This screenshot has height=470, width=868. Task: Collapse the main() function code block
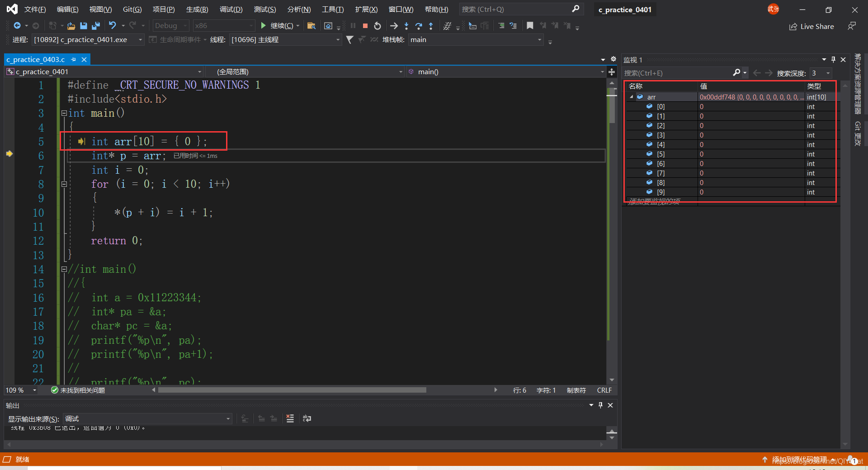pos(64,113)
